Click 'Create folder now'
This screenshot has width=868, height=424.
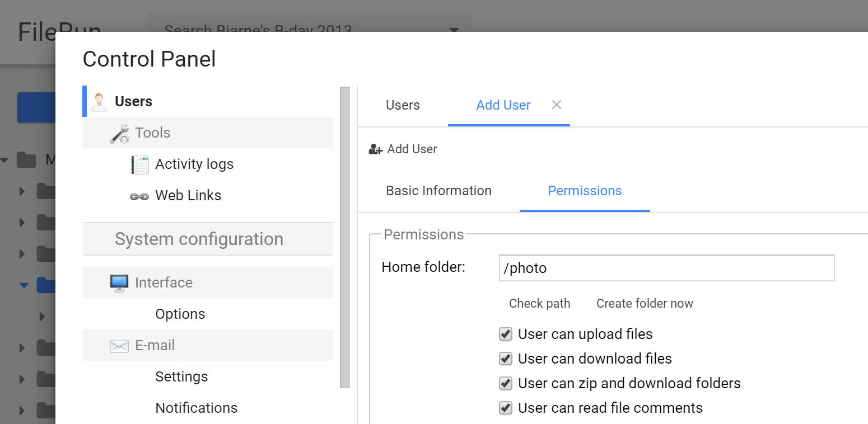644,303
